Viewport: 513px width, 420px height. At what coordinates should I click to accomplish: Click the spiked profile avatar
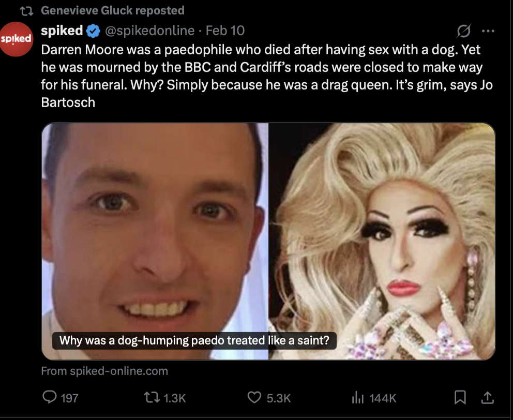[16, 39]
